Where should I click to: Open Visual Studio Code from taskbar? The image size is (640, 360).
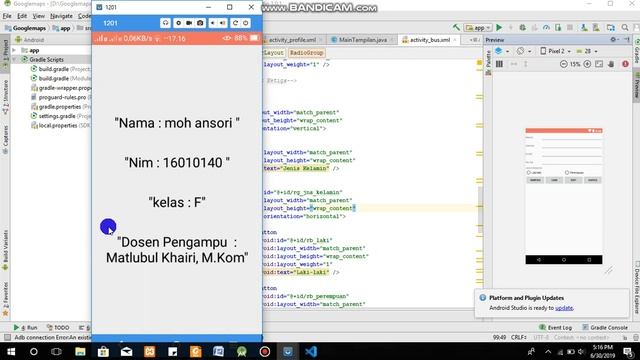(x=311, y=351)
